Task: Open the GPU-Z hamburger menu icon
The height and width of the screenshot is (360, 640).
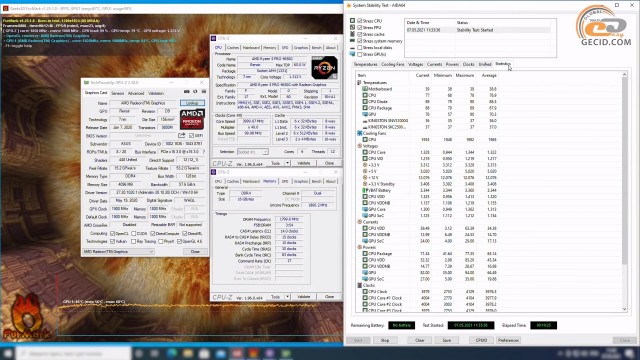Action: [204, 92]
